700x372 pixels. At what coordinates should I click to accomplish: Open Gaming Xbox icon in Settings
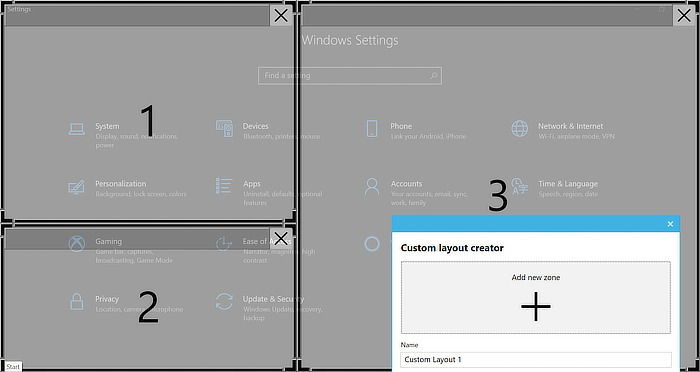click(x=77, y=244)
